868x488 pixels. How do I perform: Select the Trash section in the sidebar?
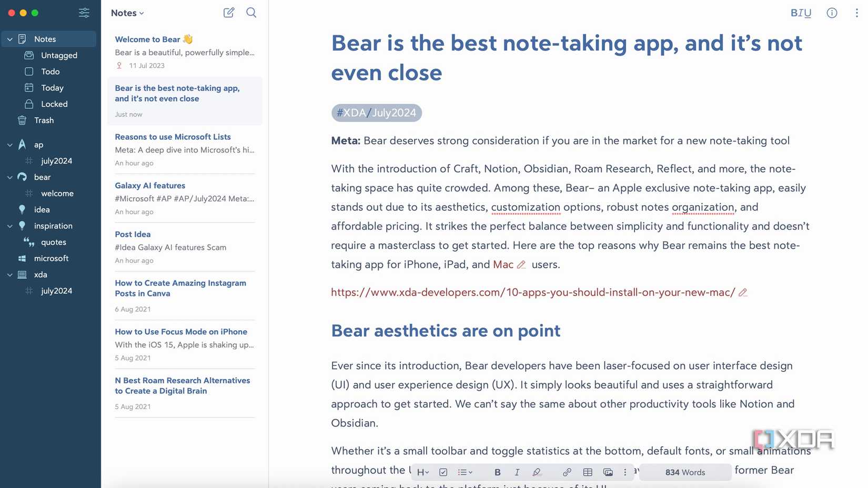pos(44,120)
